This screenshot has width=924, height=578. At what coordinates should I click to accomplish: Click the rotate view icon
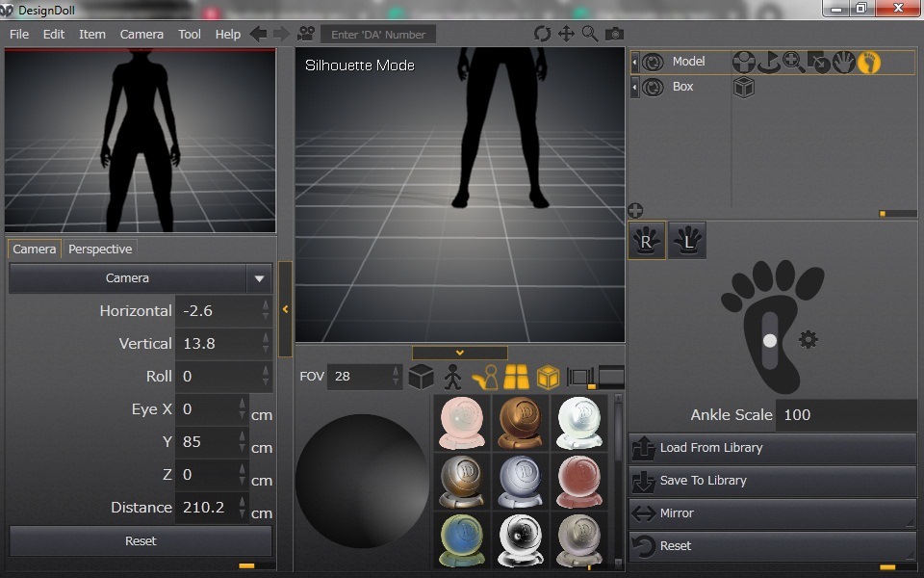coord(543,34)
